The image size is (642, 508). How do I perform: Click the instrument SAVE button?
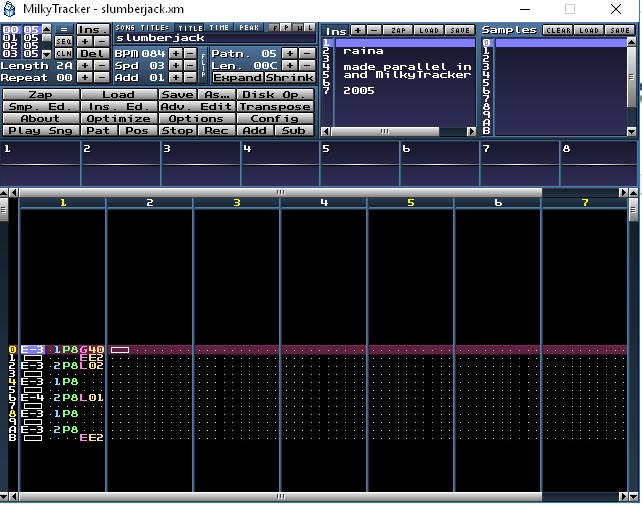tap(460, 30)
